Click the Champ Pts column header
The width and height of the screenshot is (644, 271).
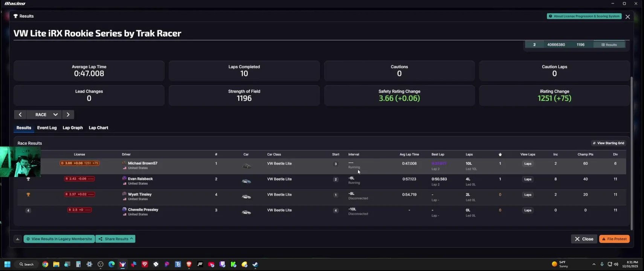[585, 154]
